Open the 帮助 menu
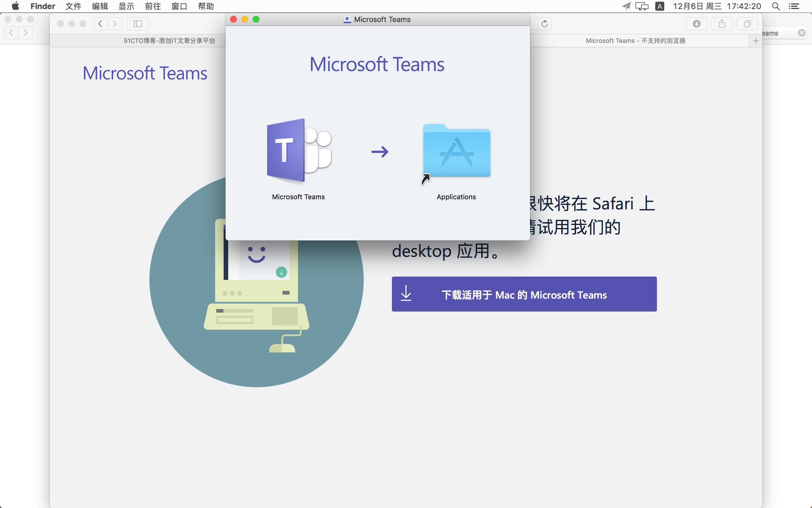812x508 pixels. (206, 6)
